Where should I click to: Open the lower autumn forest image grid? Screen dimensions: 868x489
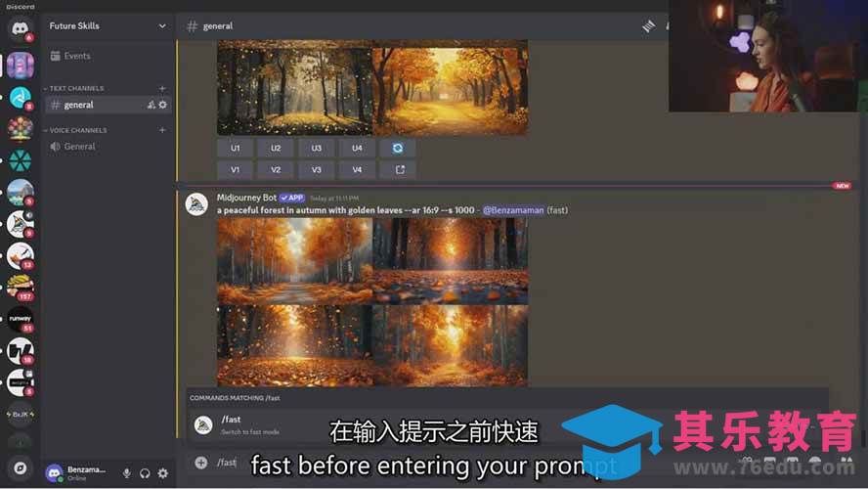coord(372,302)
